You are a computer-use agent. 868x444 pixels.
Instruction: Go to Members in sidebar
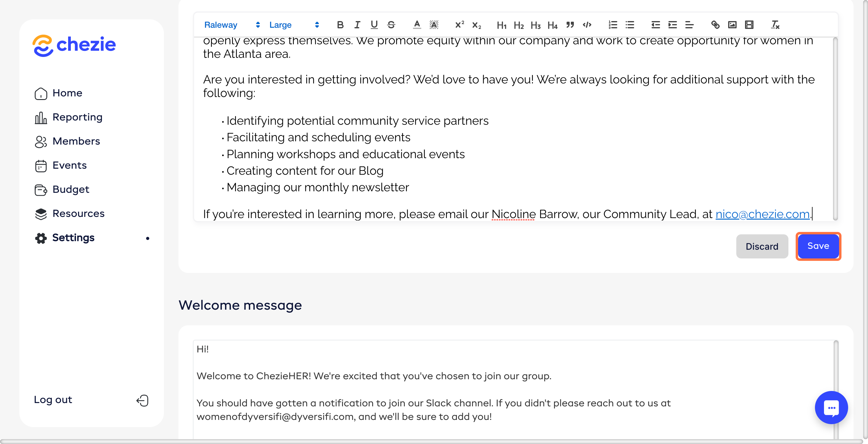pyautogui.click(x=76, y=141)
